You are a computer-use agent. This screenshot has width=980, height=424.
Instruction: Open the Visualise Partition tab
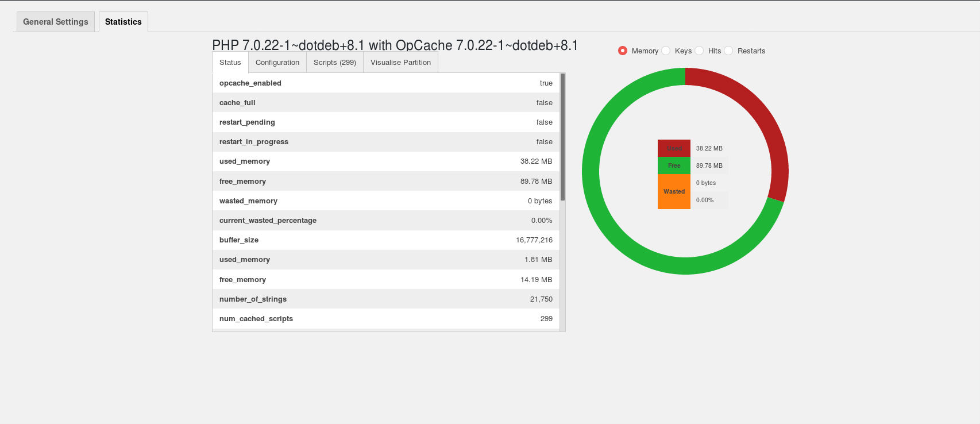(x=400, y=63)
